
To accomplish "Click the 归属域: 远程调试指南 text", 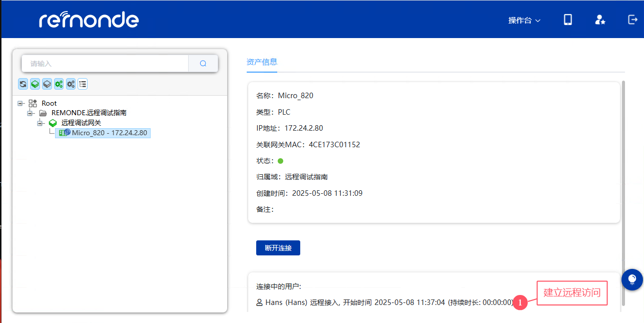I will pyautogui.click(x=292, y=177).
